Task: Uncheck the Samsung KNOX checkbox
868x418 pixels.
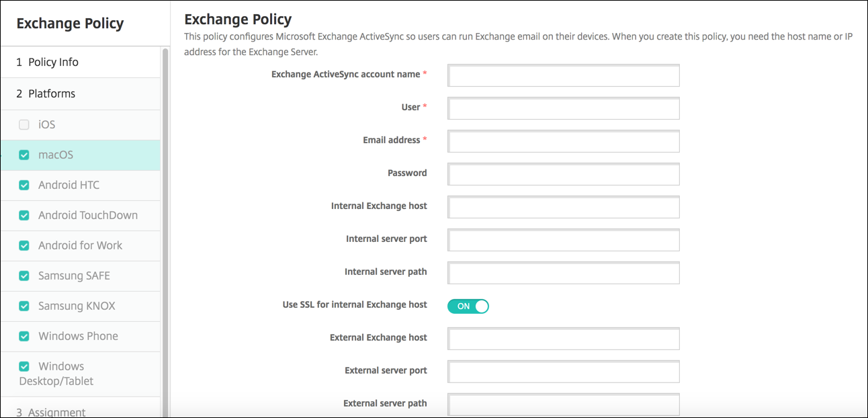Action: pyautogui.click(x=24, y=306)
